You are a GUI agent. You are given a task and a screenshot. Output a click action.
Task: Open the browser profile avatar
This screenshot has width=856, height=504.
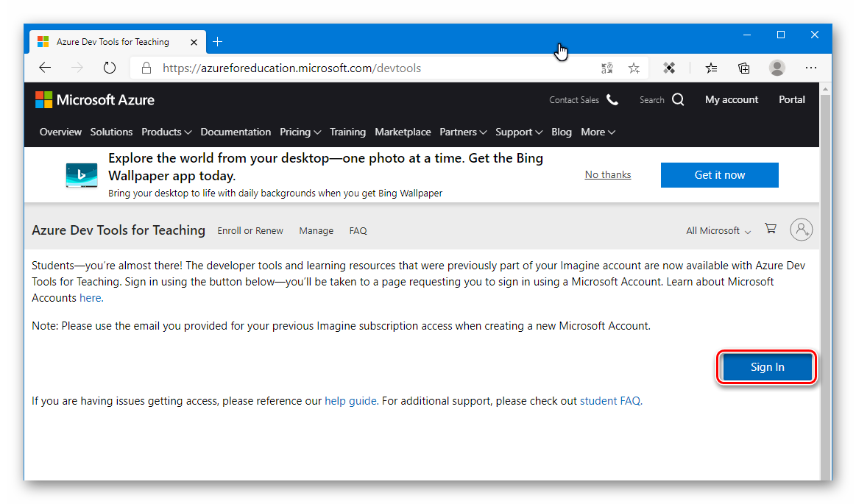pyautogui.click(x=777, y=68)
